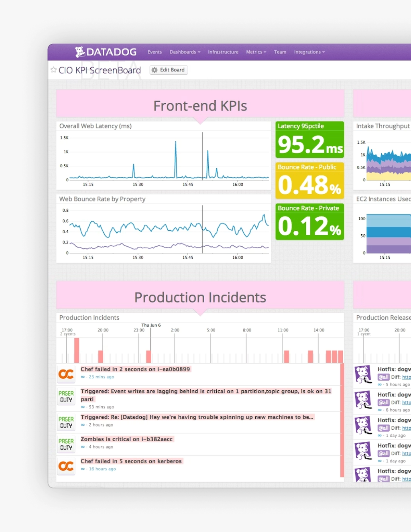This screenshot has width=411, height=532.
Task: Click the first red incident bar in timeline
Action: 77,350
